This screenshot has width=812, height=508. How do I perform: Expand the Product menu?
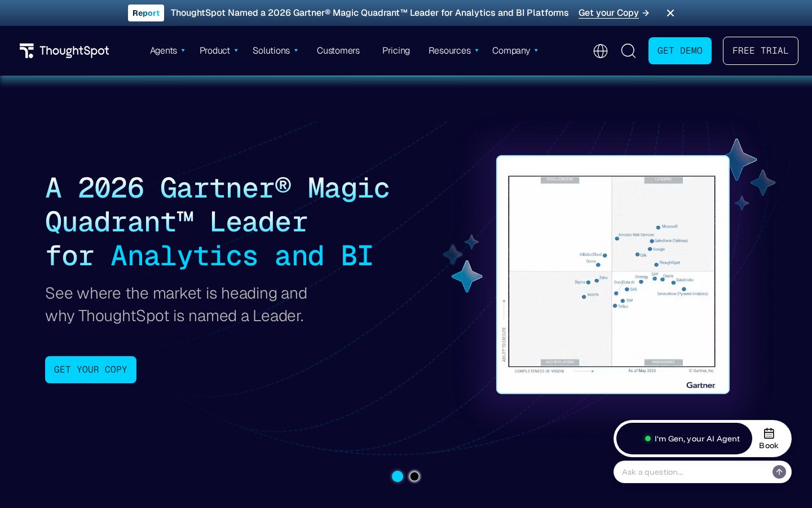(219, 51)
